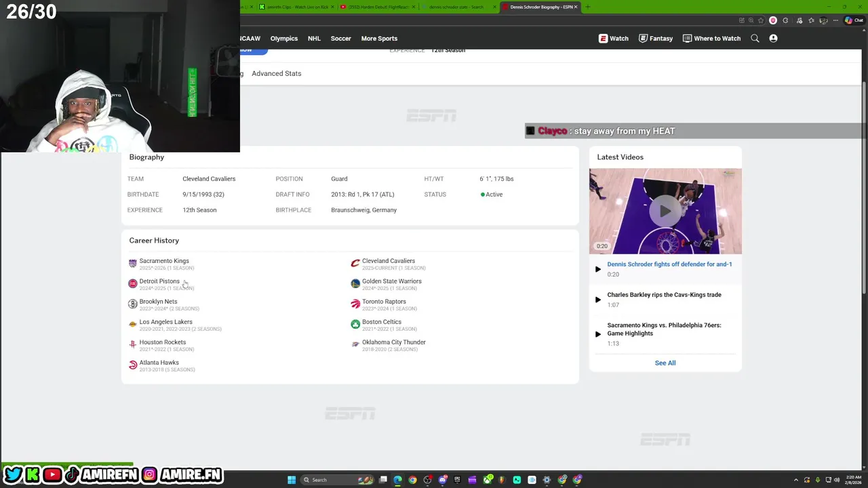Click the Los Angeles Lakers team logo
Image resolution: width=868 pixels, height=488 pixels.
pos(133,324)
